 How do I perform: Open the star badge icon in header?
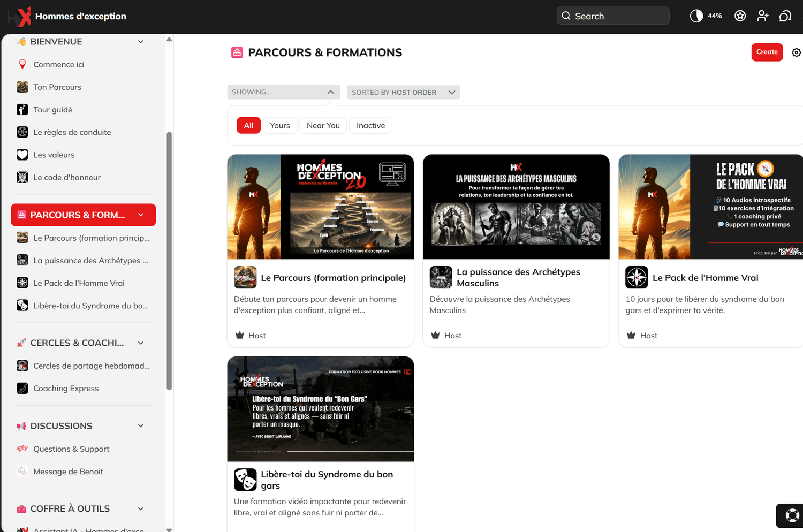[x=740, y=16]
